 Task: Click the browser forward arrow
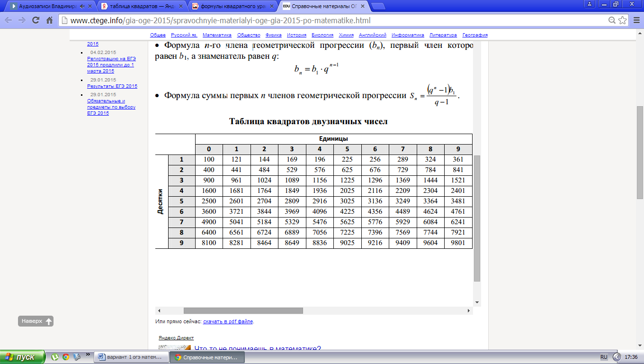click(x=22, y=21)
